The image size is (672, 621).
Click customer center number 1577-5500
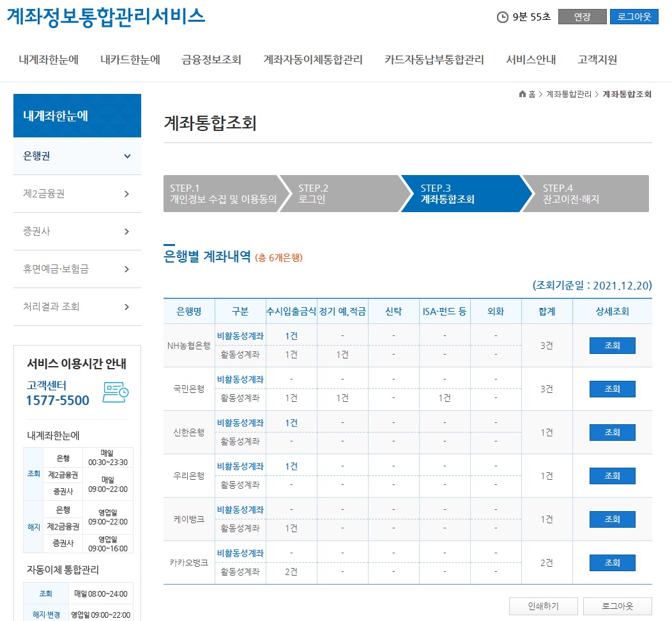click(x=58, y=401)
